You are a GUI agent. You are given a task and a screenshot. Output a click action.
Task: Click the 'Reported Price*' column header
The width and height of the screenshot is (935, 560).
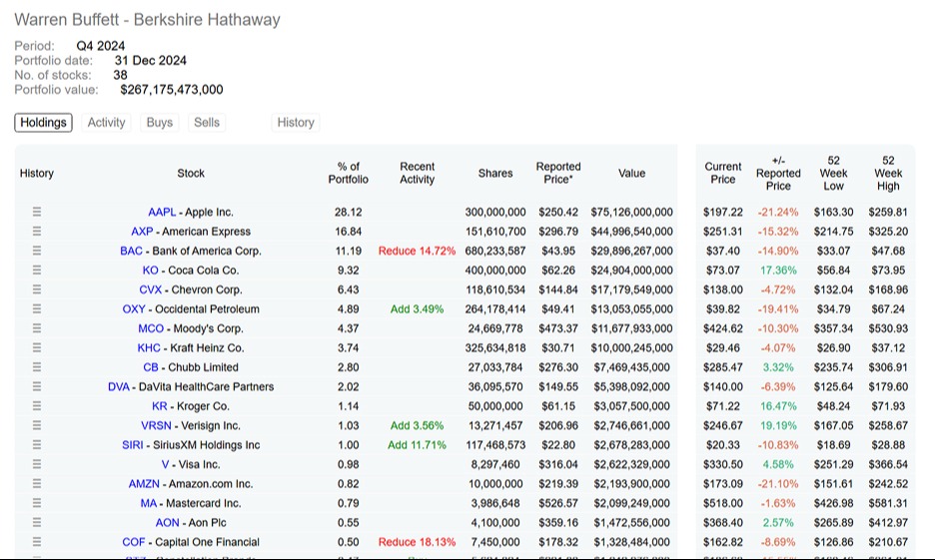click(558, 173)
